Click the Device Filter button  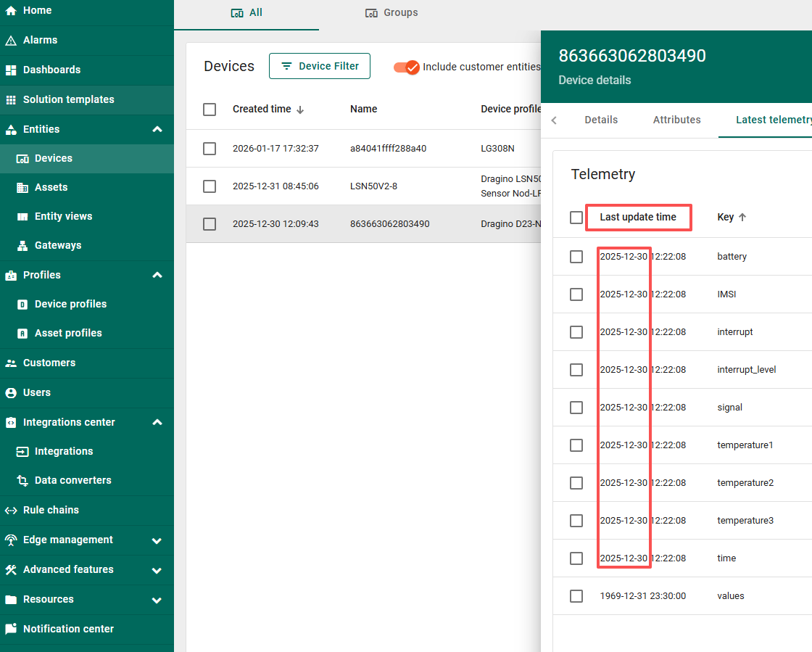[x=319, y=66]
